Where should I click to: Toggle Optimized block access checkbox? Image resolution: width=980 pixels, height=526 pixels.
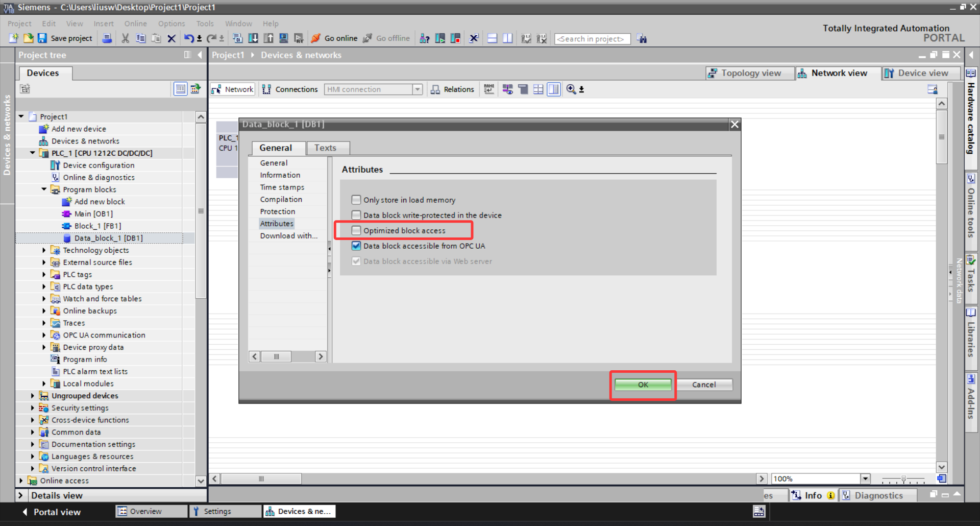[356, 230]
